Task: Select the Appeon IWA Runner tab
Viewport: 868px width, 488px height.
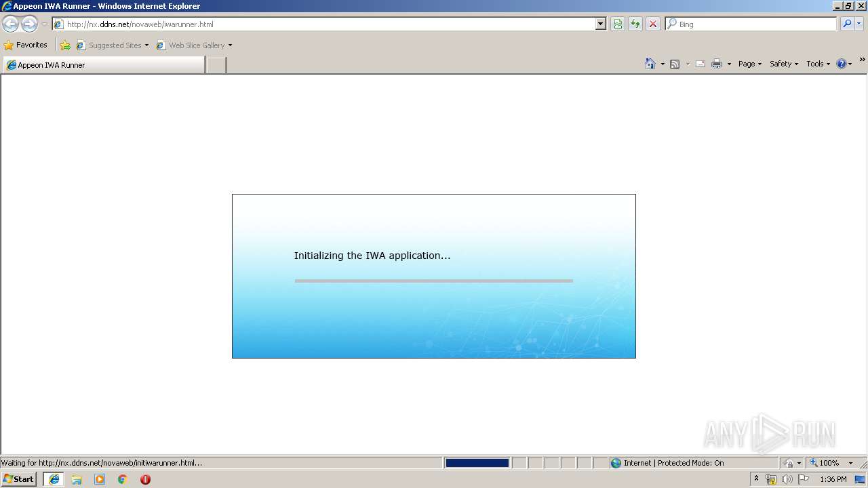Action: pos(104,65)
